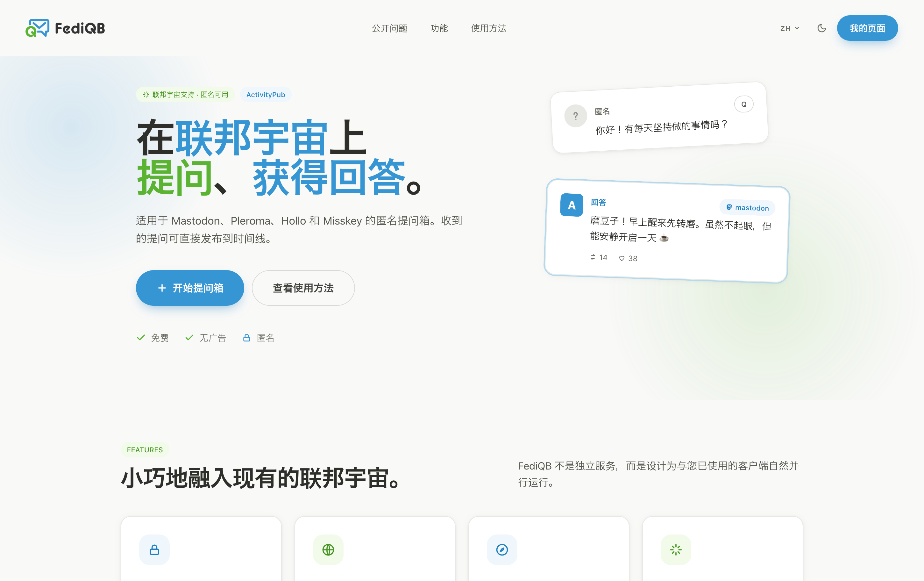Click the compass icon on third feature card
924x581 pixels.
point(502,550)
